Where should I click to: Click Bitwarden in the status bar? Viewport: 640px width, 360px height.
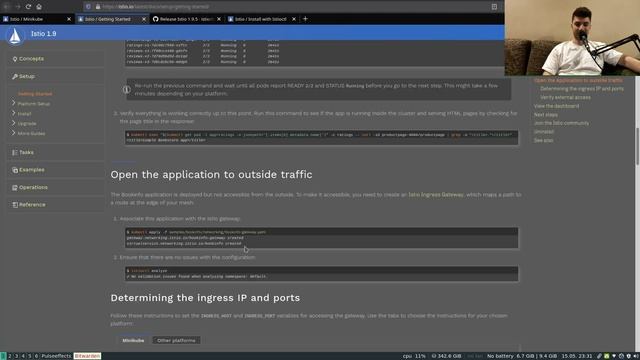pyautogui.click(x=87, y=356)
